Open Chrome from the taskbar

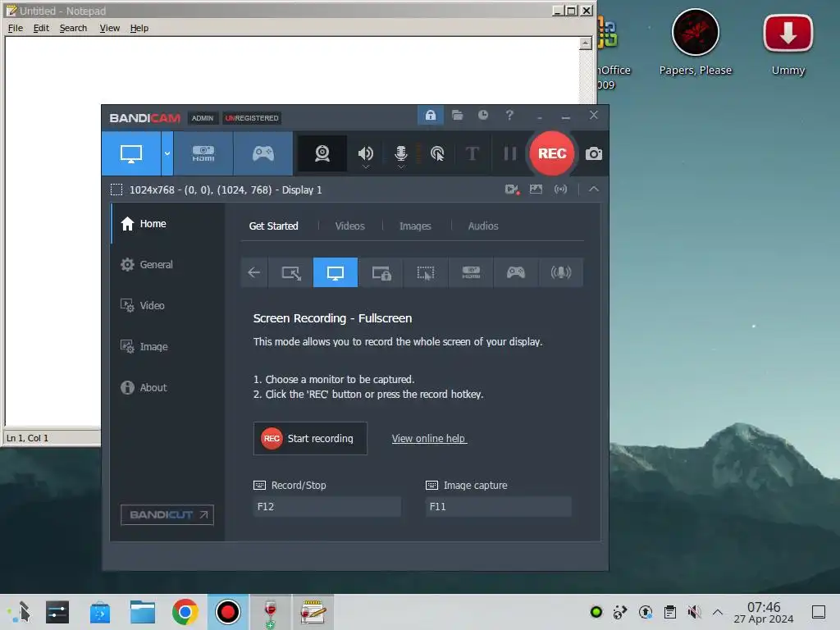coord(185,612)
